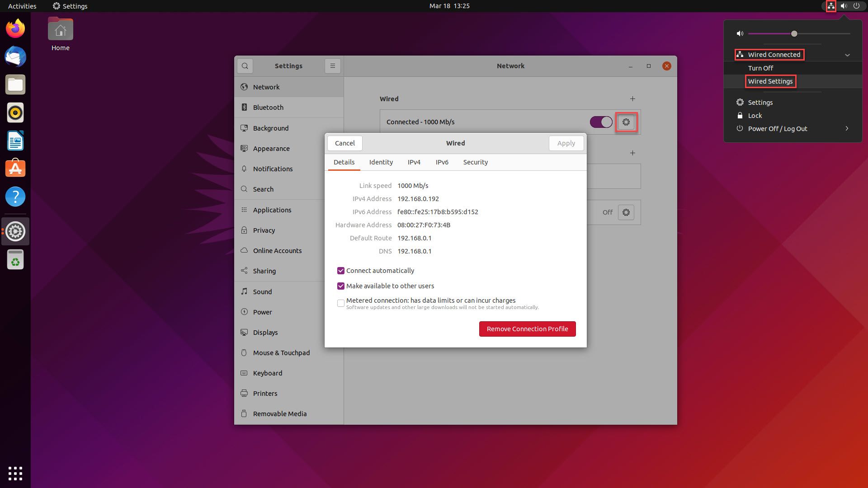The width and height of the screenshot is (868, 488).
Task: Switch to the IPv4 tab
Action: point(414,162)
